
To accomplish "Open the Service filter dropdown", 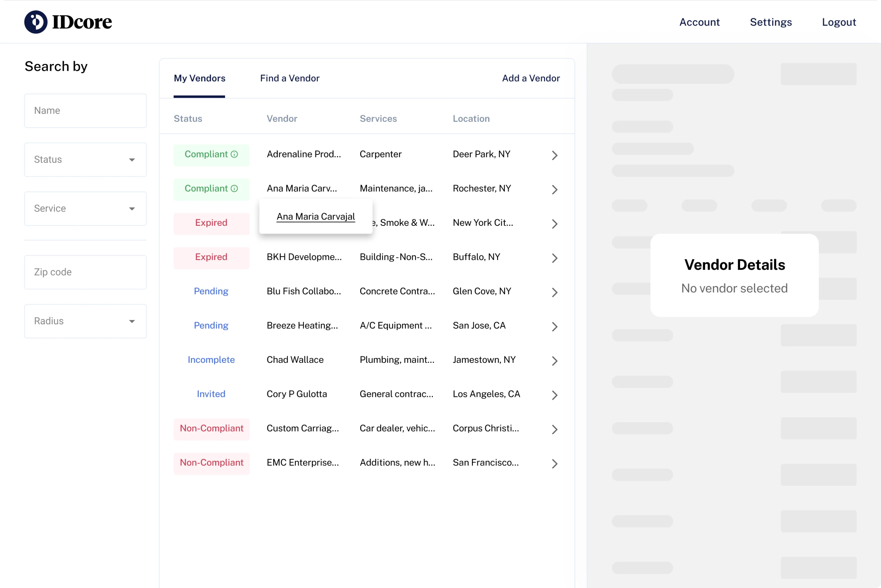I will [85, 208].
